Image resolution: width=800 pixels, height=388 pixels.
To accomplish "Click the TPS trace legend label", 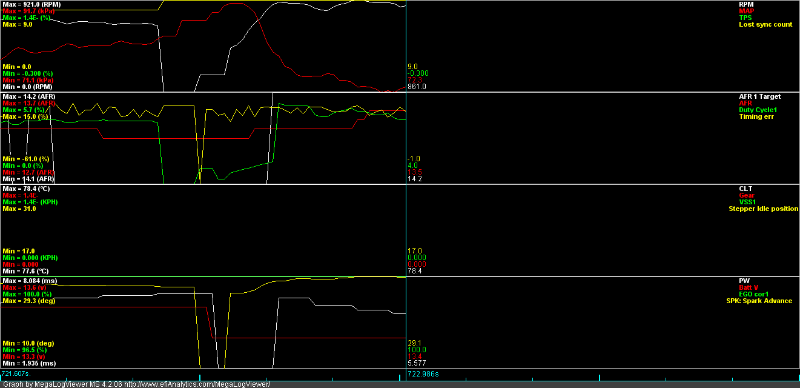I will point(745,17).
